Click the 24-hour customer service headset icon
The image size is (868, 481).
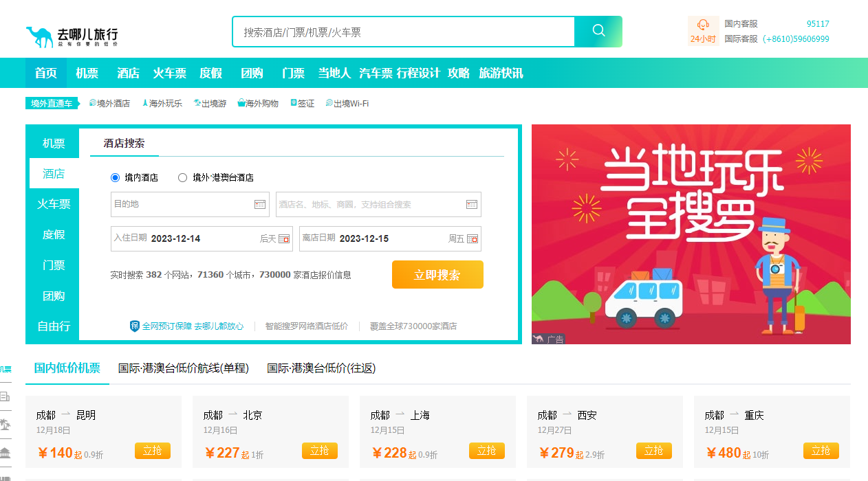[703, 25]
